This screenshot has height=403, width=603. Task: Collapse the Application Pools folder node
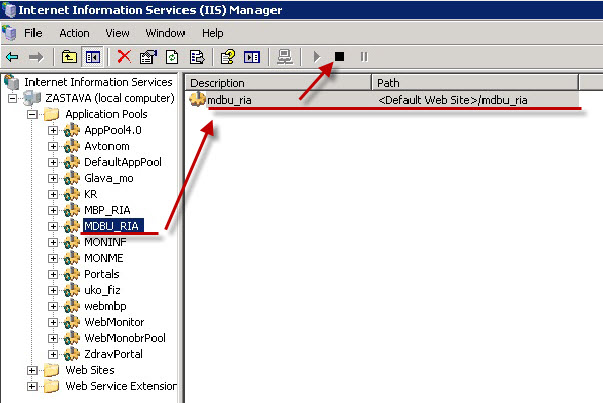pyautogui.click(x=32, y=115)
